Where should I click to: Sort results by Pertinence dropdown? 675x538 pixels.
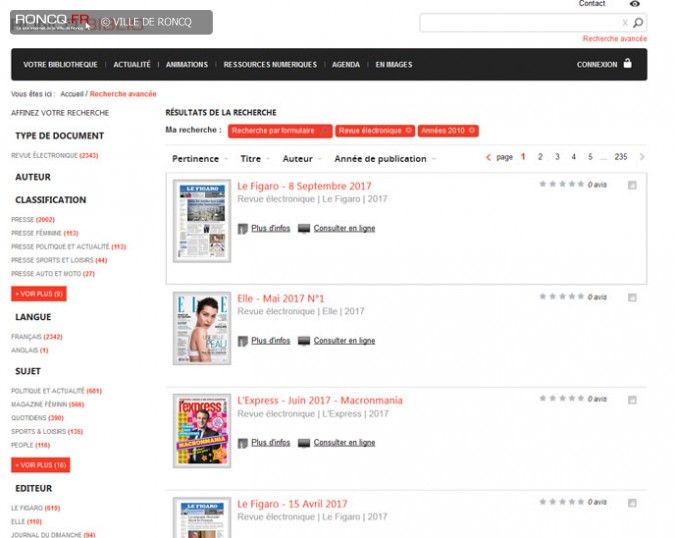pos(200,159)
